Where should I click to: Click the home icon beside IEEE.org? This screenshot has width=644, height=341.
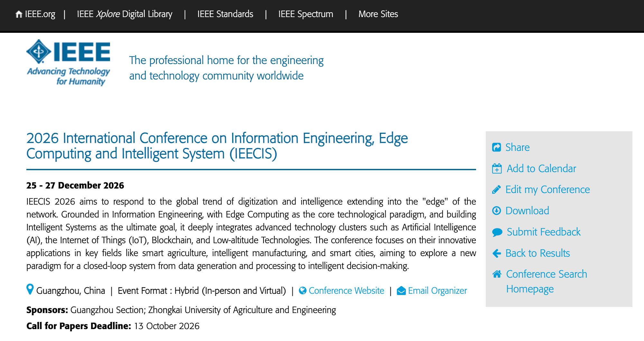coord(19,14)
